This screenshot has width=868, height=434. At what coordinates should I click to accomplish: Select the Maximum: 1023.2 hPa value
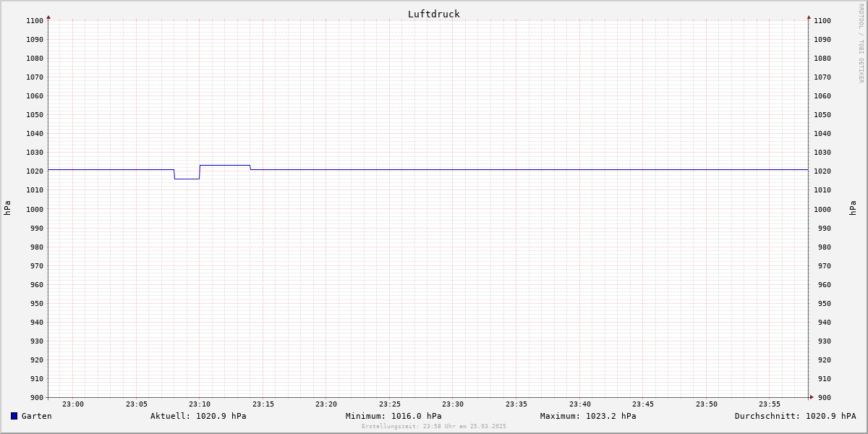tap(588, 416)
